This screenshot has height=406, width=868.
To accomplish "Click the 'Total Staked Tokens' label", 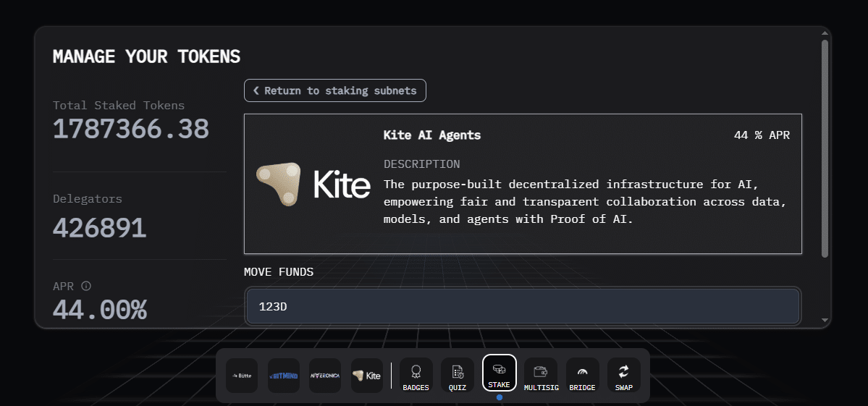I will coord(119,106).
